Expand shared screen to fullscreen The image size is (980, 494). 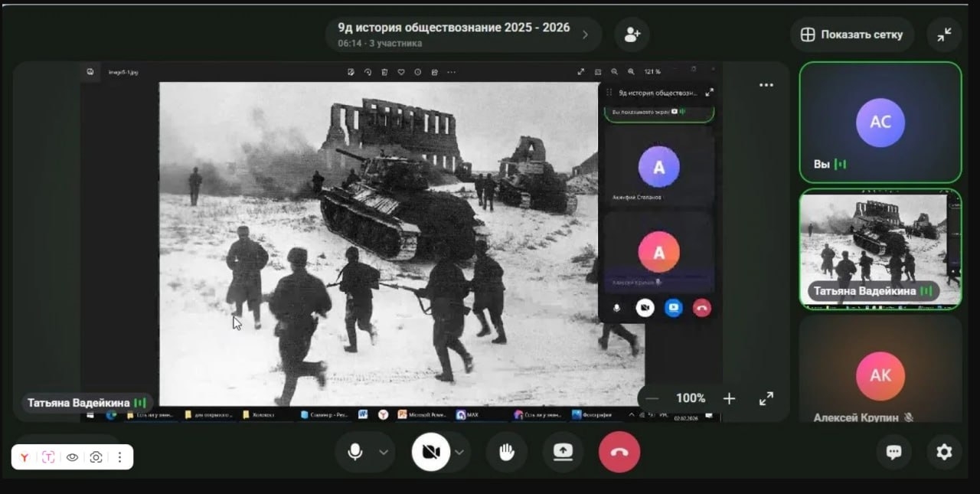(x=766, y=398)
